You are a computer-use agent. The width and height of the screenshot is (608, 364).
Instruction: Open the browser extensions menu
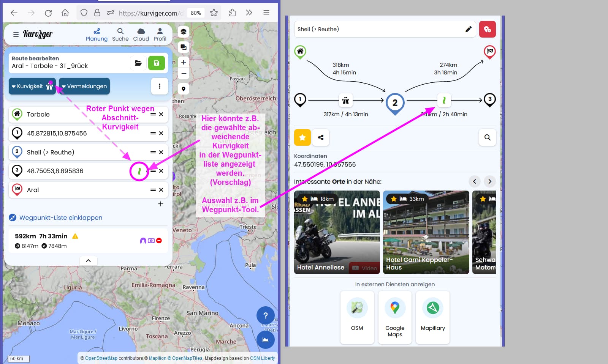[232, 13]
